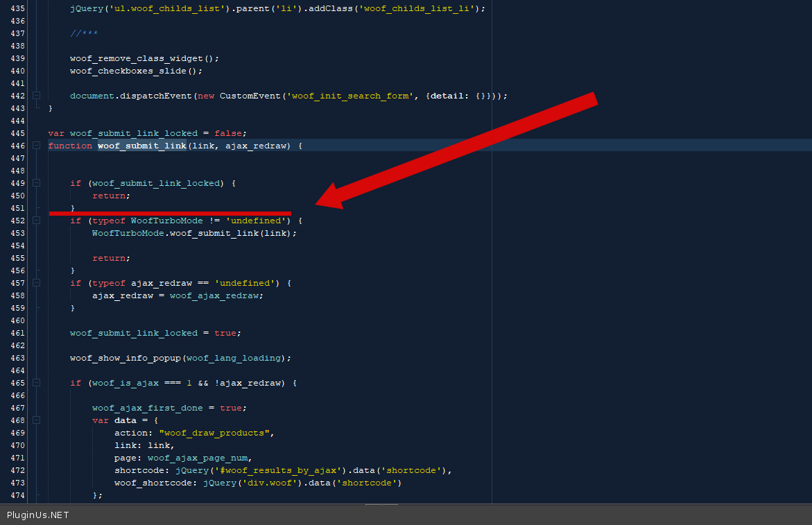Collapse the woof_submit_link function fold marker

[x=36, y=146]
